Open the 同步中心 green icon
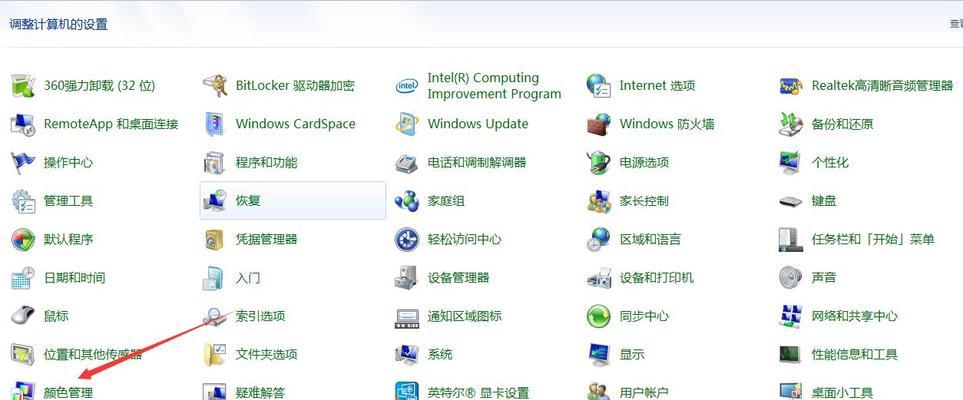 pyautogui.click(x=599, y=316)
